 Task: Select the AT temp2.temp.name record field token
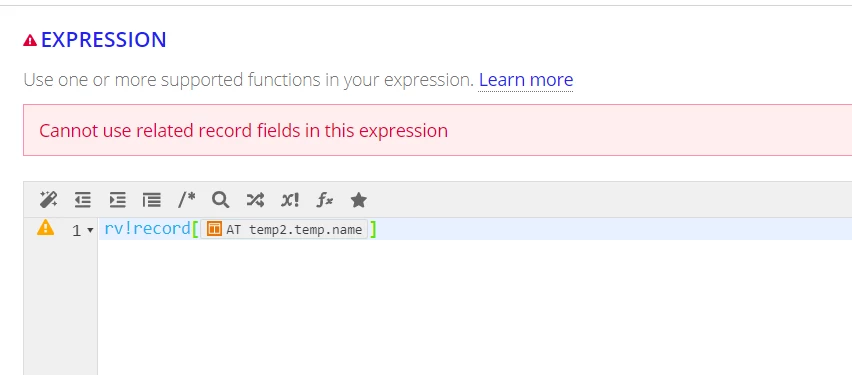click(x=284, y=229)
